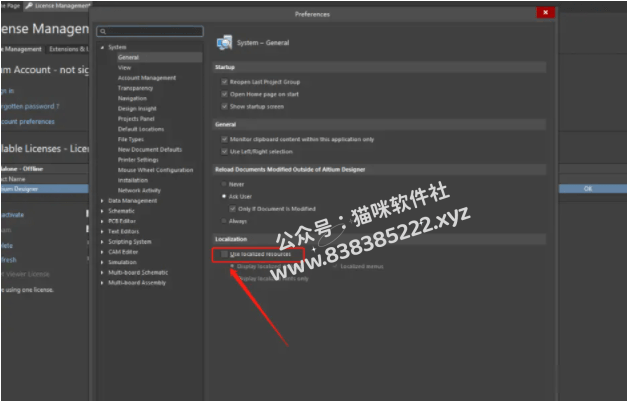Select General under System
Image resolution: width=627 pixels, height=401 pixels.
[128, 57]
